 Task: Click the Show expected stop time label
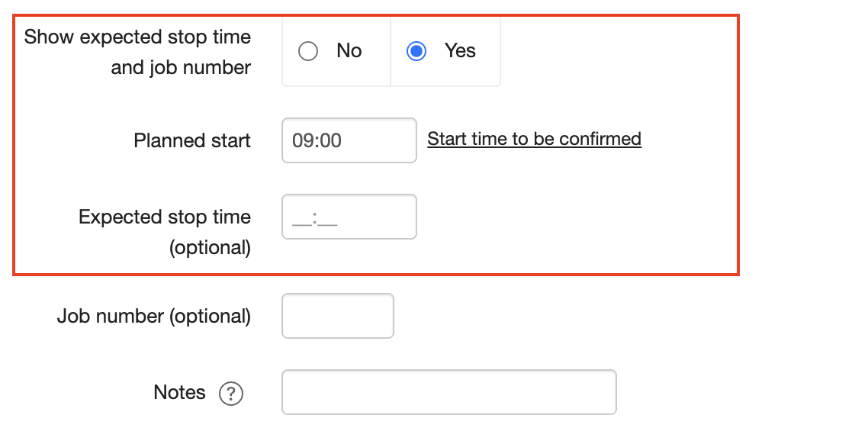(138, 37)
